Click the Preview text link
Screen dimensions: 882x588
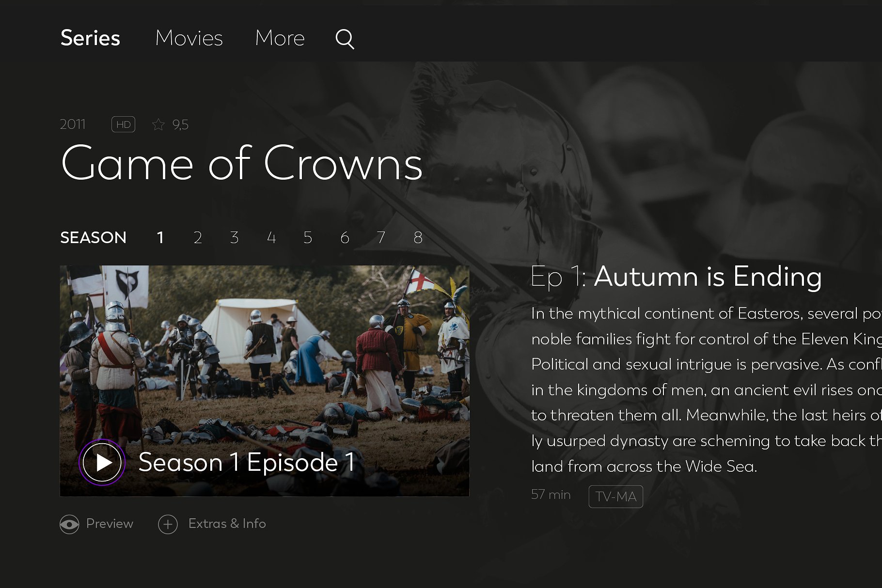tap(110, 524)
